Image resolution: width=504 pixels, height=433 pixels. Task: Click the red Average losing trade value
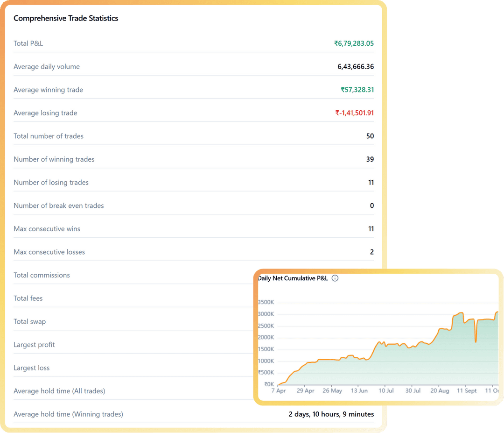tap(354, 113)
